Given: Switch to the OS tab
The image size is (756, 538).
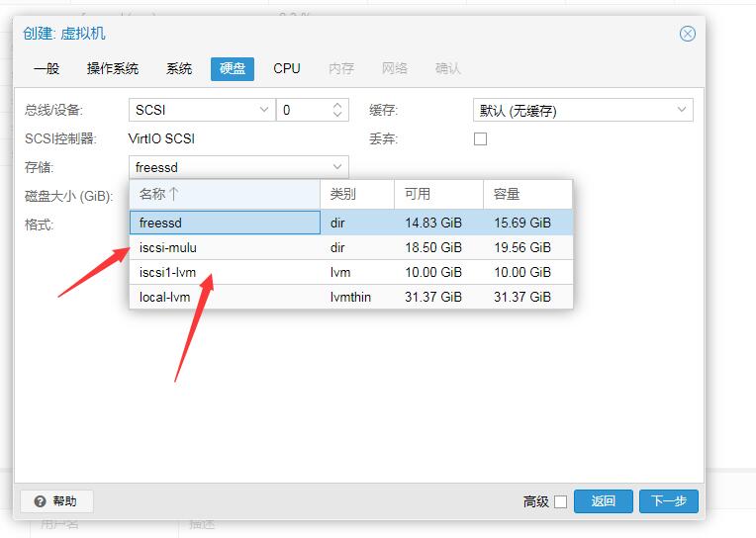Looking at the screenshot, I should click(x=113, y=69).
